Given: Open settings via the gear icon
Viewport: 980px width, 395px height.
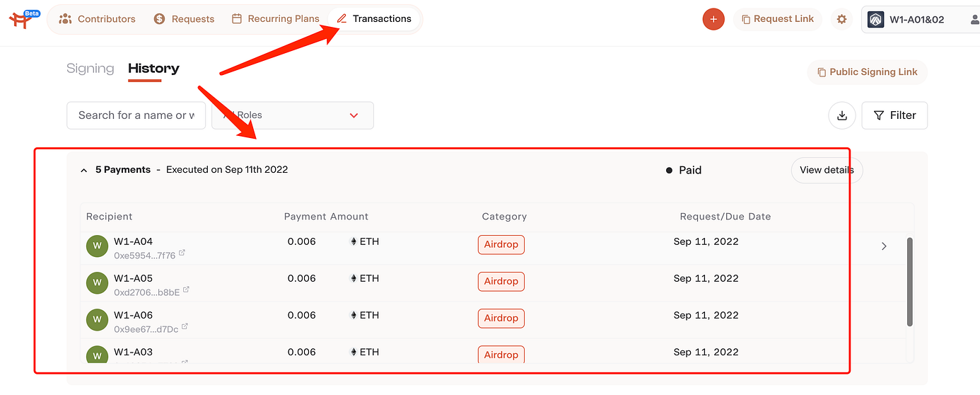Looking at the screenshot, I should 841,19.
